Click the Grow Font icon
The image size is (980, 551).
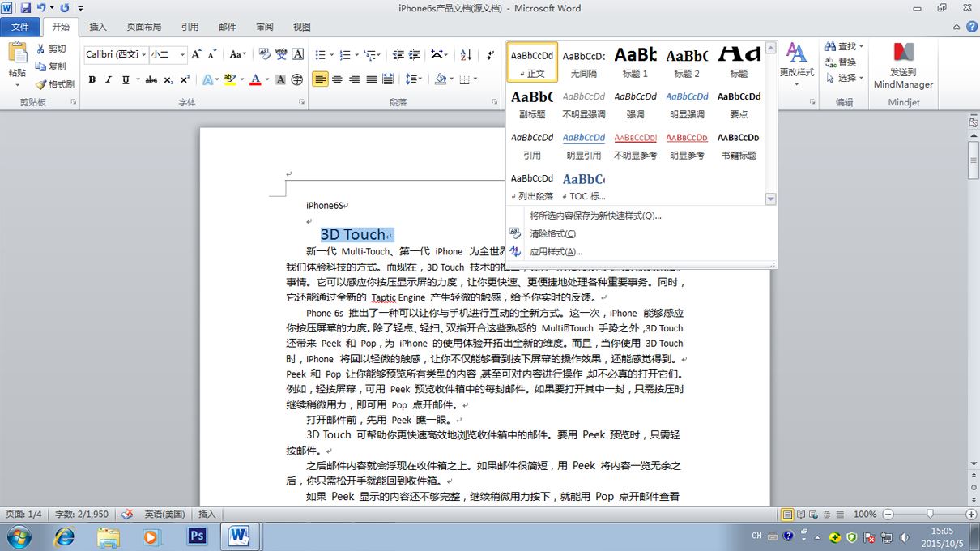[197, 54]
